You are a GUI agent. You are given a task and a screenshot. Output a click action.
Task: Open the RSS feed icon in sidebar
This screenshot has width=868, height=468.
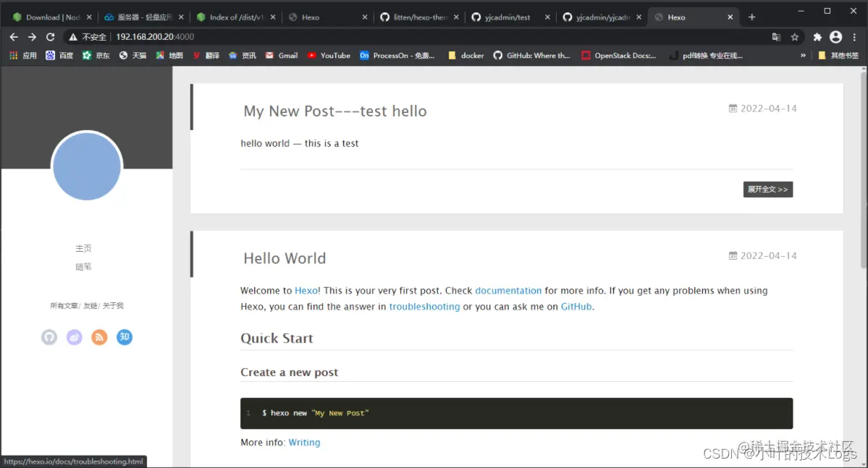[x=99, y=337]
